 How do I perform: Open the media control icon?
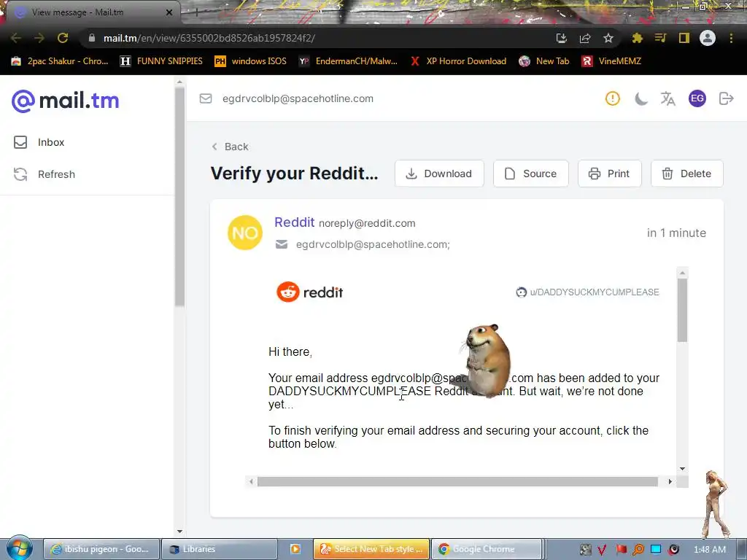[660, 38]
